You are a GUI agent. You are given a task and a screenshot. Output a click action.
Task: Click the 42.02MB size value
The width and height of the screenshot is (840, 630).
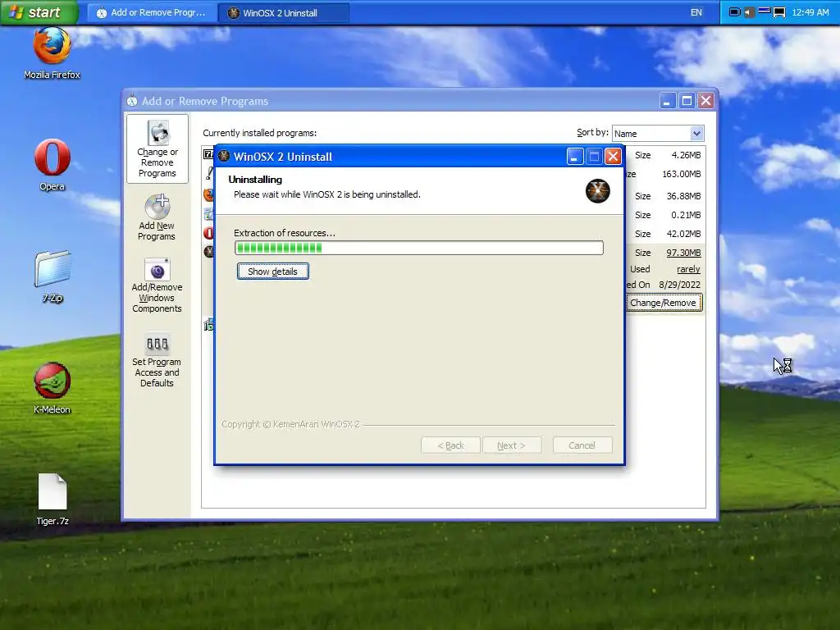coord(683,234)
